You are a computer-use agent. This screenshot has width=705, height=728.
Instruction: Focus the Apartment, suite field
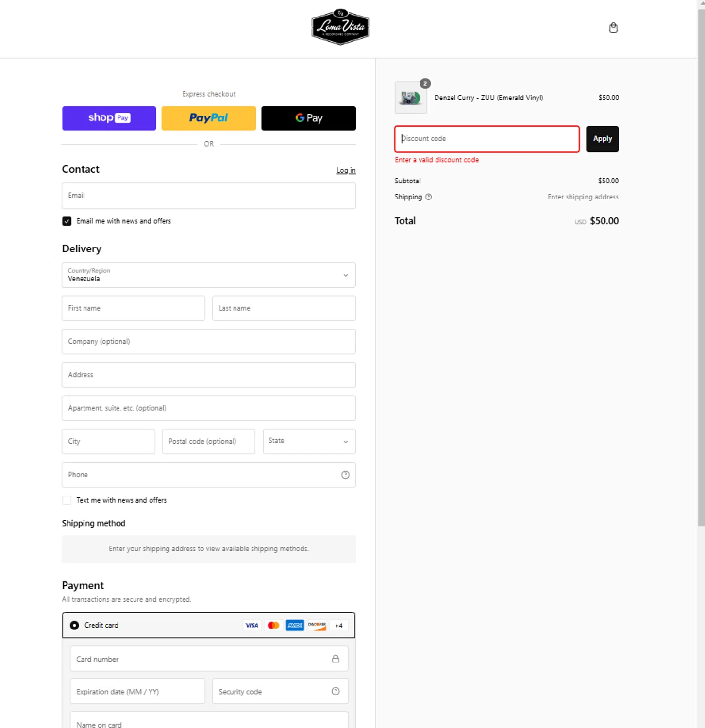pyautogui.click(x=209, y=408)
